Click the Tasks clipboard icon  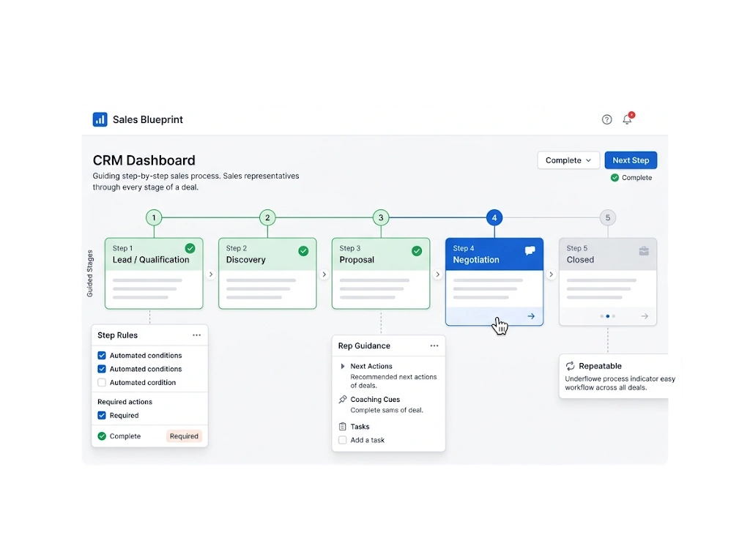[x=343, y=426]
